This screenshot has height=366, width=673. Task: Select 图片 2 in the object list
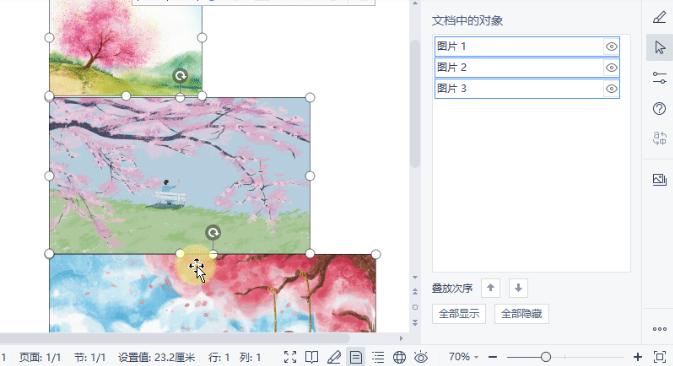click(527, 67)
